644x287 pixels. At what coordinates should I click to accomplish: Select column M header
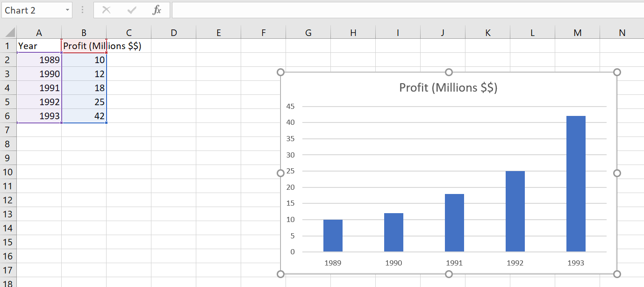click(x=577, y=33)
